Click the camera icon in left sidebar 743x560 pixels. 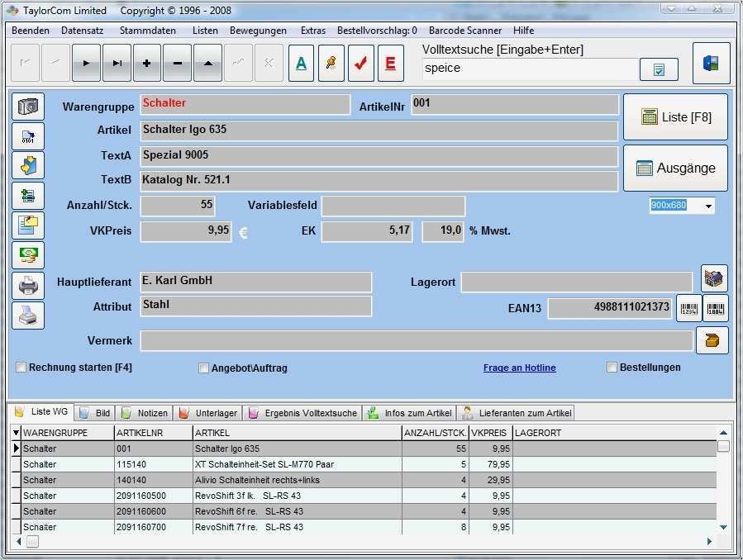pos(28,107)
